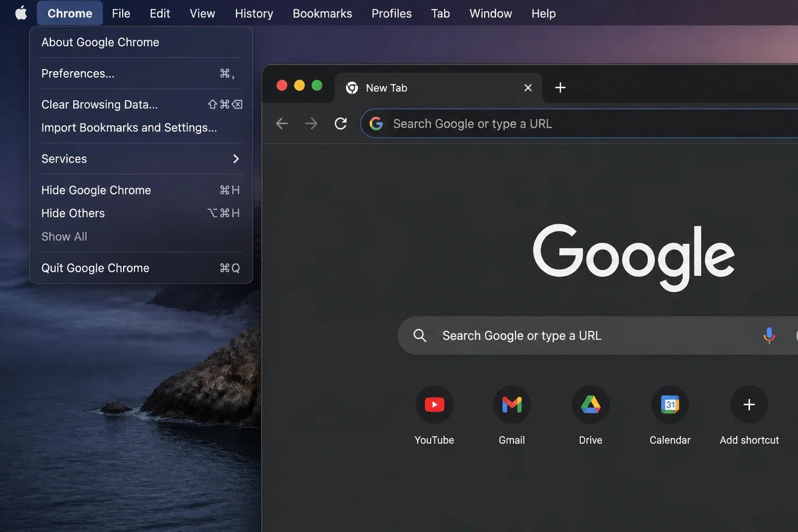Click the Calendar label text
Screen dimensions: 798x532
pyautogui.click(x=670, y=440)
